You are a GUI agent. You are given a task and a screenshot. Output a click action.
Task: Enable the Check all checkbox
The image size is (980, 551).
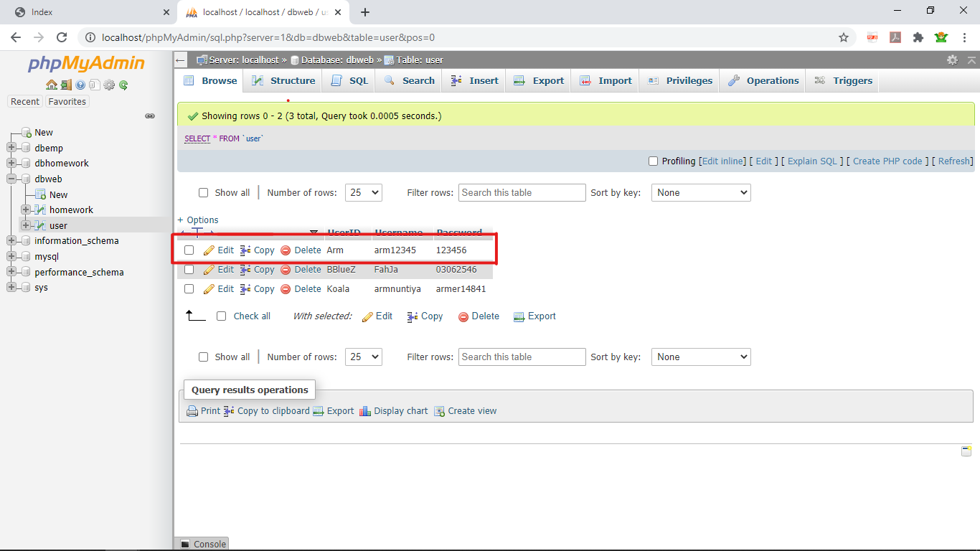tap(221, 316)
